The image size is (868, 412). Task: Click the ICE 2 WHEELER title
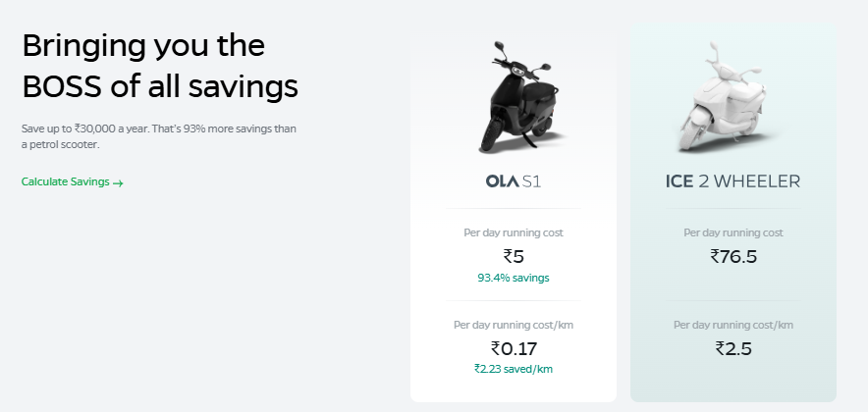(x=732, y=180)
